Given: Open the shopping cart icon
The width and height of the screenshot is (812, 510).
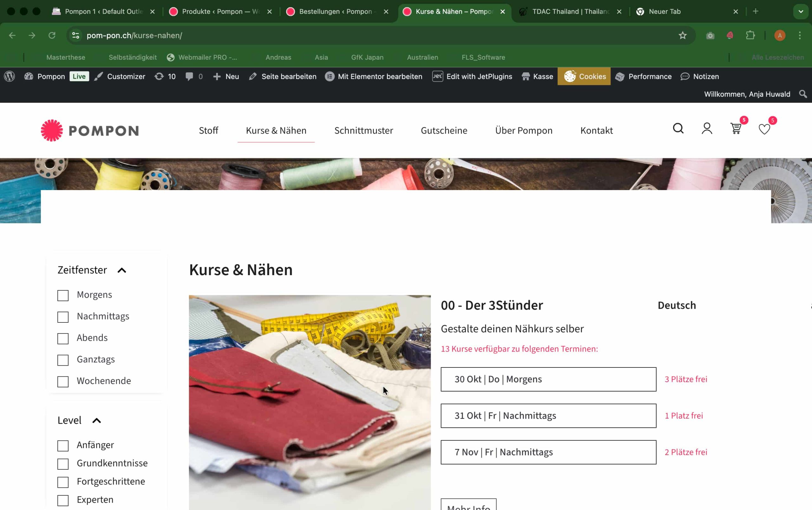Looking at the screenshot, I should click(736, 129).
